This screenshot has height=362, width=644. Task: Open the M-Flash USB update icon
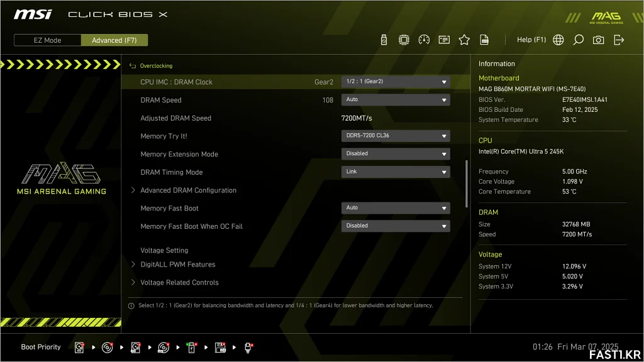[384, 40]
